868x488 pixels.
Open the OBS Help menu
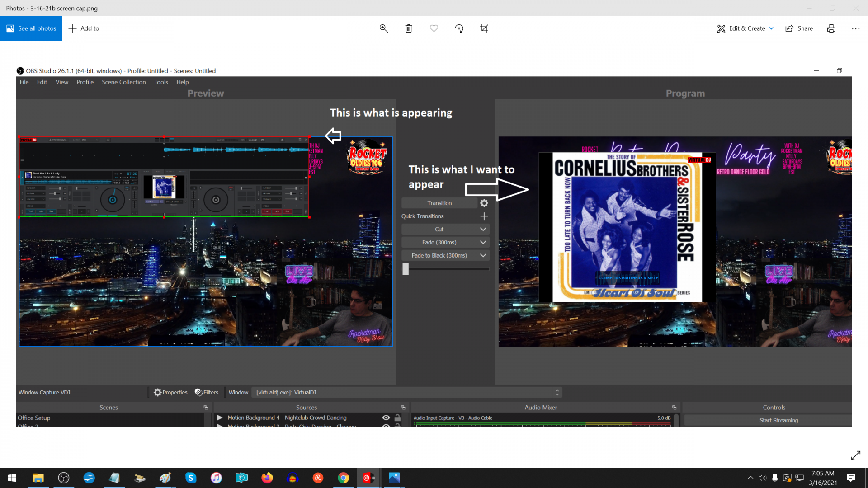pos(183,82)
